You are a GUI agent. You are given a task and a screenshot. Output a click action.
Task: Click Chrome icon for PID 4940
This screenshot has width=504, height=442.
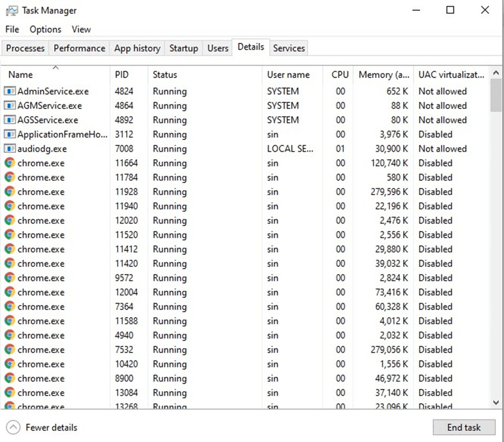click(x=10, y=335)
